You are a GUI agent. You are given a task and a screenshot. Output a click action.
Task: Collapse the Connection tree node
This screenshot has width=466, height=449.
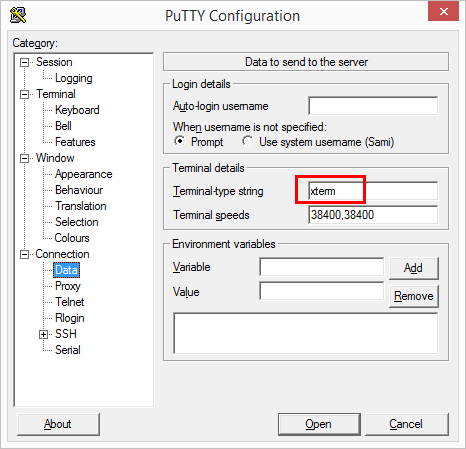24,254
